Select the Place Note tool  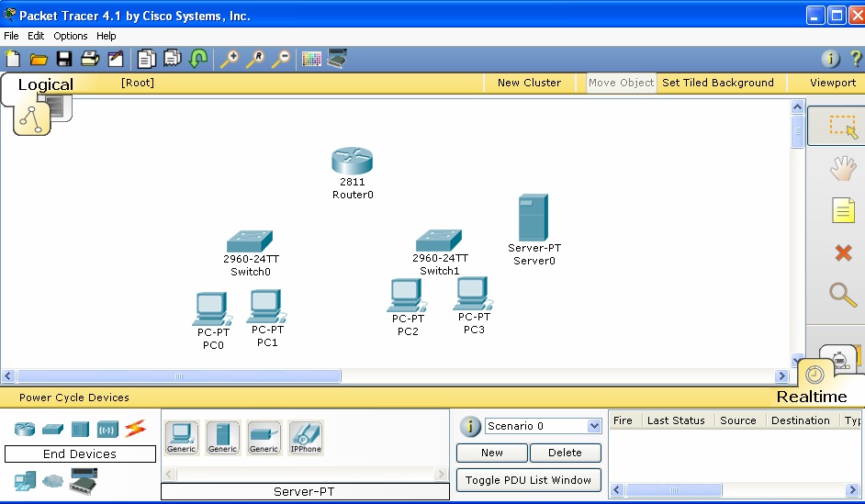point(843,210)
